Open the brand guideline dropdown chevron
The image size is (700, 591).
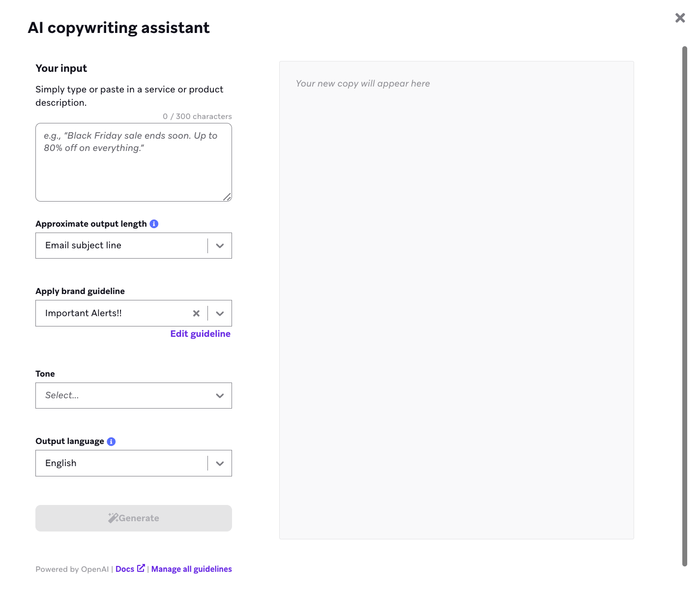pyautogui.click(x=220, y=313)
